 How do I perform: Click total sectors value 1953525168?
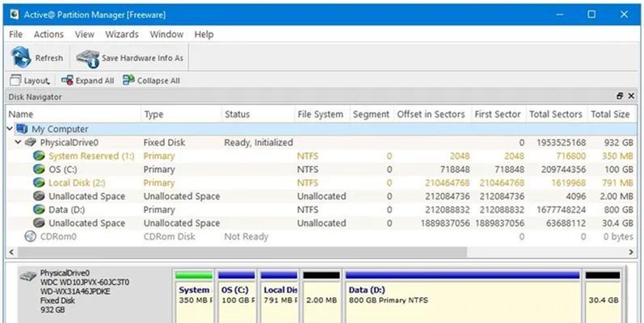[561, 142]
